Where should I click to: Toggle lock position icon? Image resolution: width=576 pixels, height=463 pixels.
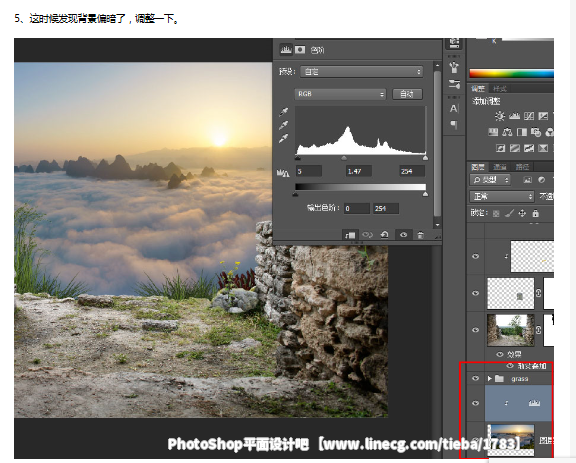pyautogui.click(x=522, y=213)
